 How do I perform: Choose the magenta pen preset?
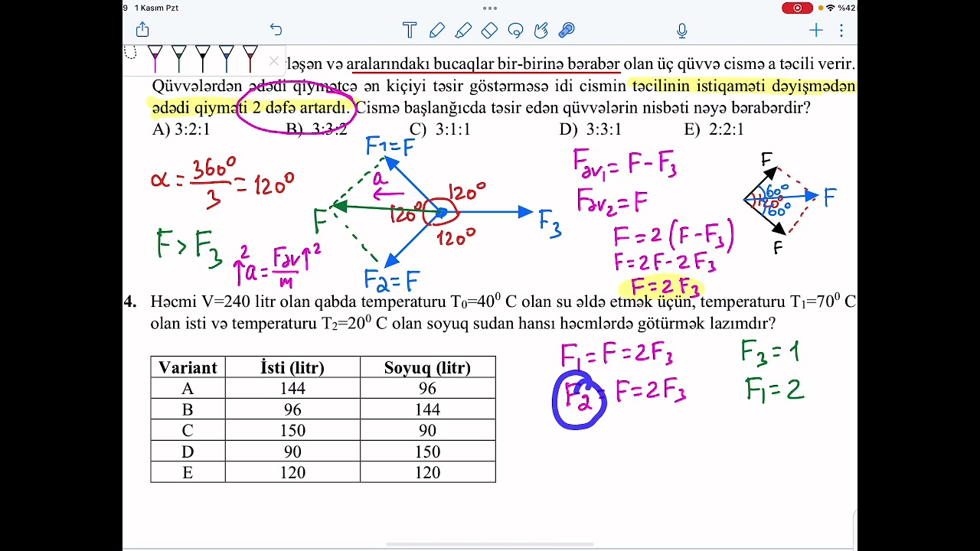pyautogui.click(x=155, y=58)
